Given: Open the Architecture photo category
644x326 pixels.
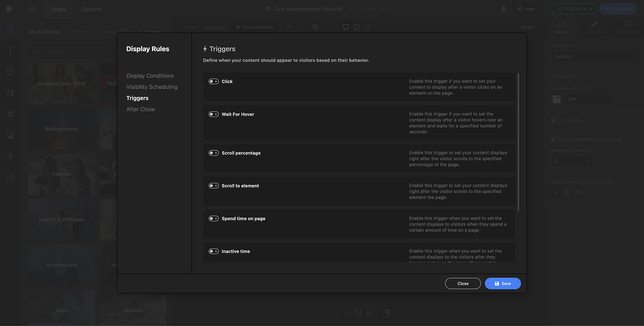Looking at the screenshot, I should pos(62,265).
